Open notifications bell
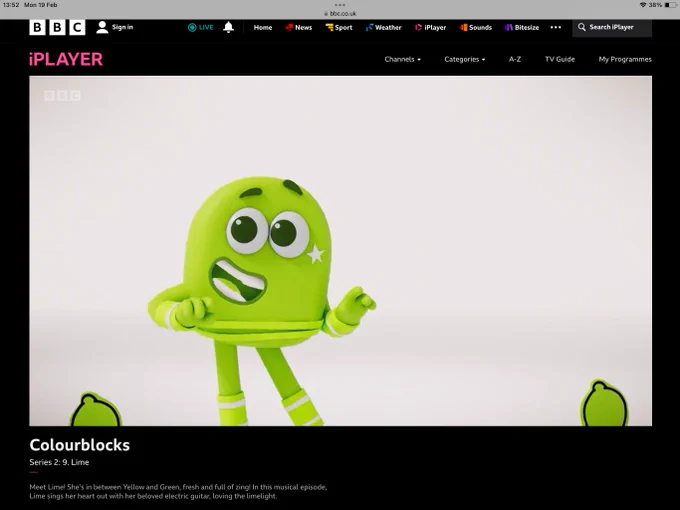The image size is (680, 510). coord(229,27)
